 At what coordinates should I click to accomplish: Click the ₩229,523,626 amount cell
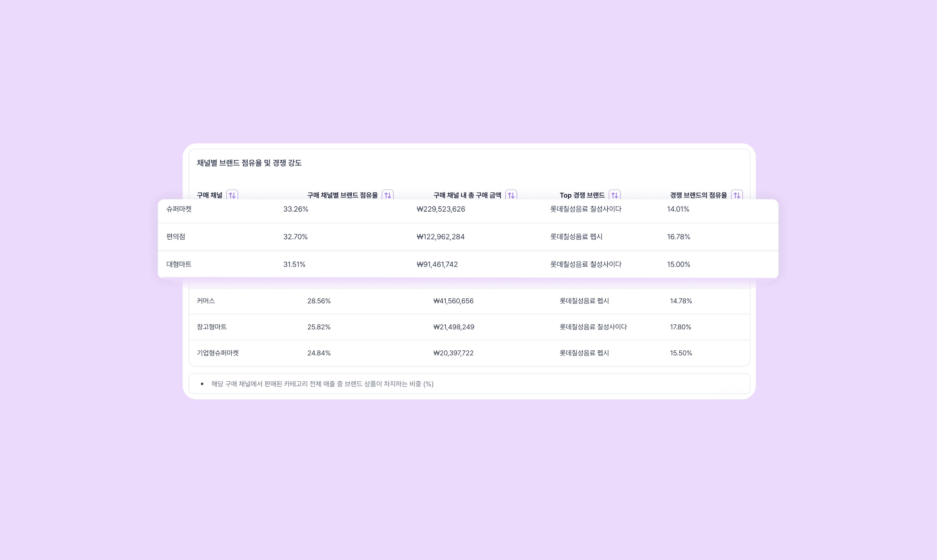441,209
